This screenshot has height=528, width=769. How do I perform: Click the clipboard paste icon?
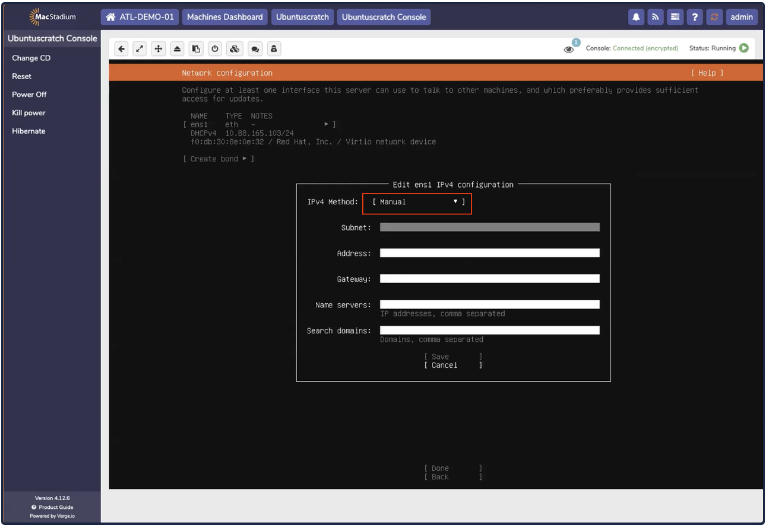(196, 48)
